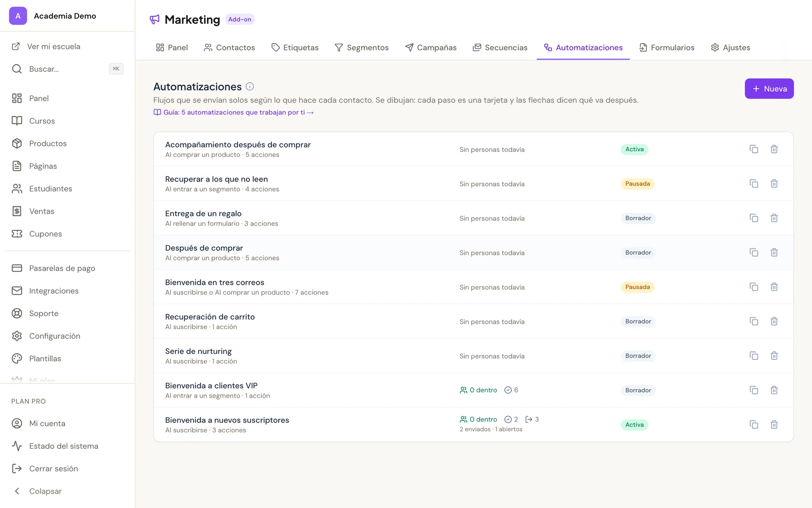
Task: Open Soporte in sidebar
Action: click(67, 313)
